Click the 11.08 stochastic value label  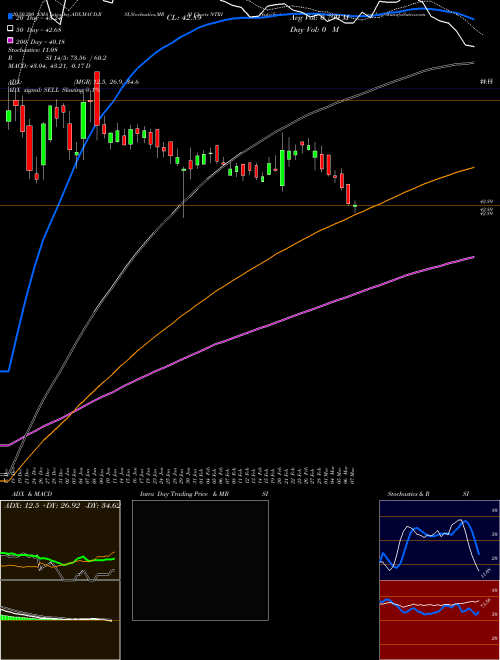coord(485,573)
